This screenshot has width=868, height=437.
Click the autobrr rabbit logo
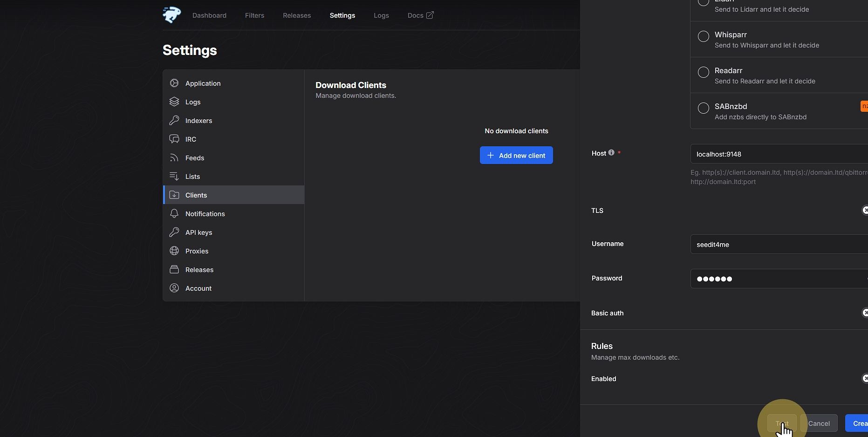tap(171, 15)
